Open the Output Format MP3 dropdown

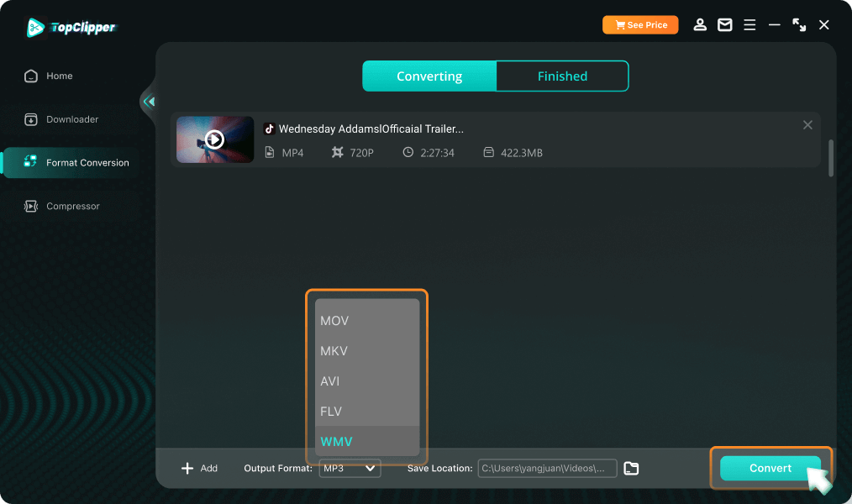click(x=350, y=468)
